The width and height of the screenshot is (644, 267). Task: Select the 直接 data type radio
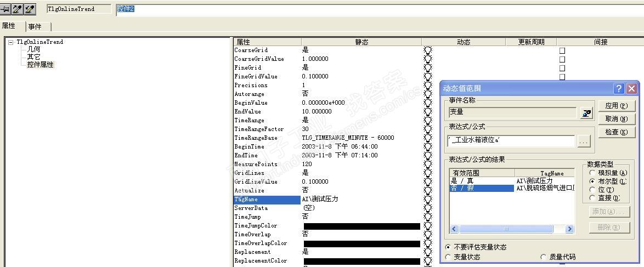pos(592,197)
